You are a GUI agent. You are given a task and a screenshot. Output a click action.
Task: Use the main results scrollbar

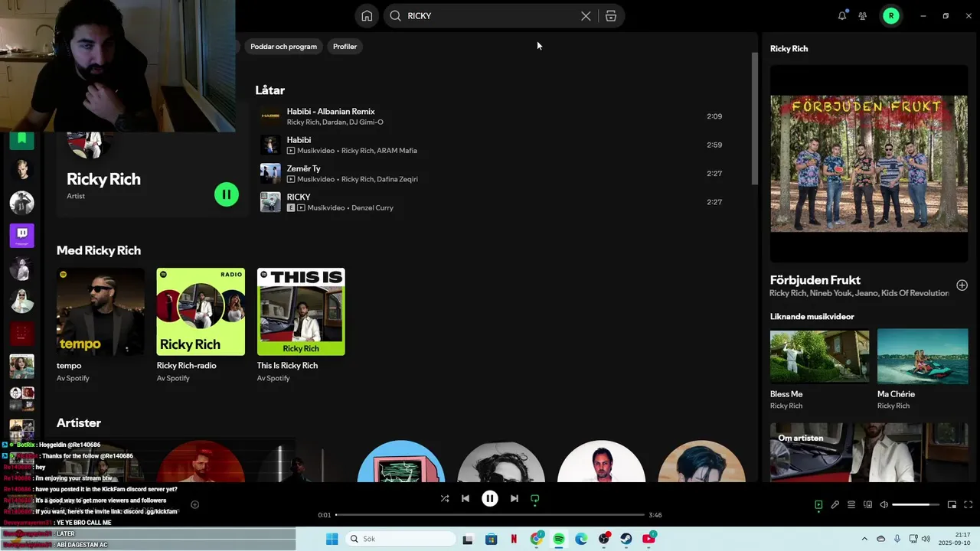point(755,119)
